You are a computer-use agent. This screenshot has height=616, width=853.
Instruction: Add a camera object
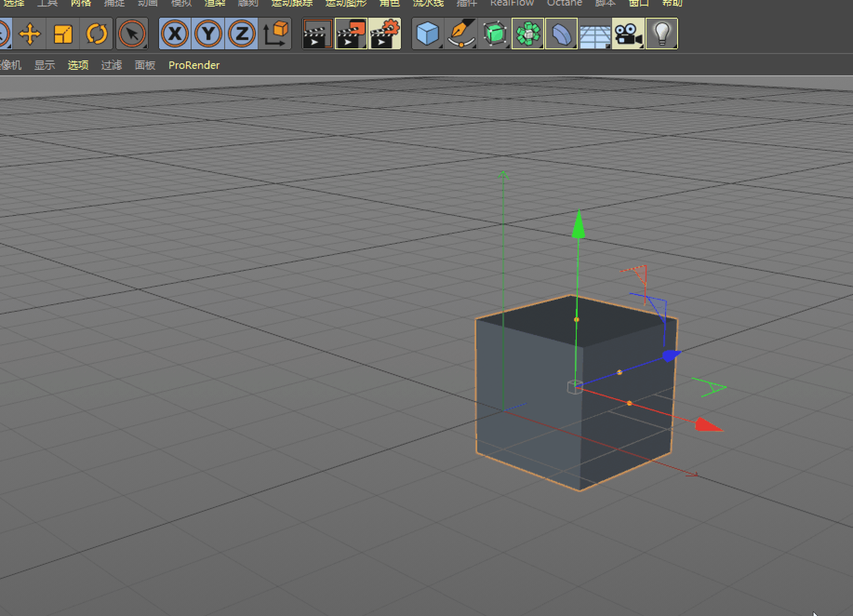(628, 33)
